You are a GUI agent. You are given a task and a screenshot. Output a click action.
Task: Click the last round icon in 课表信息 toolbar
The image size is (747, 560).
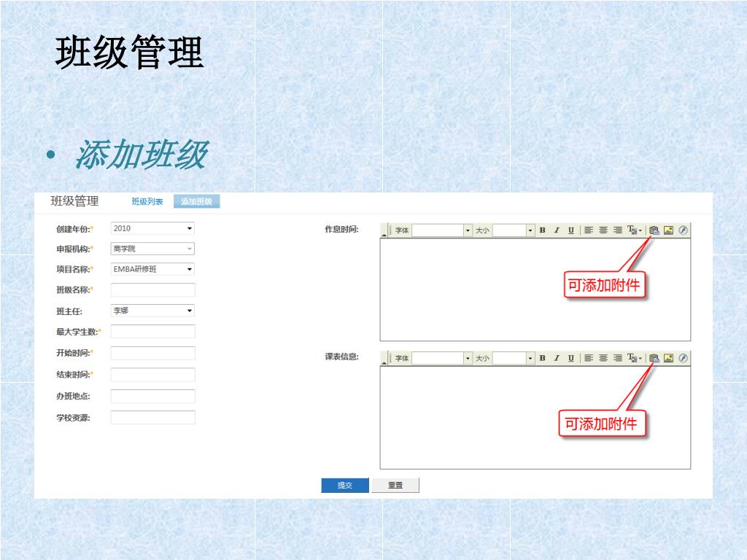click(x=683, y=358)
